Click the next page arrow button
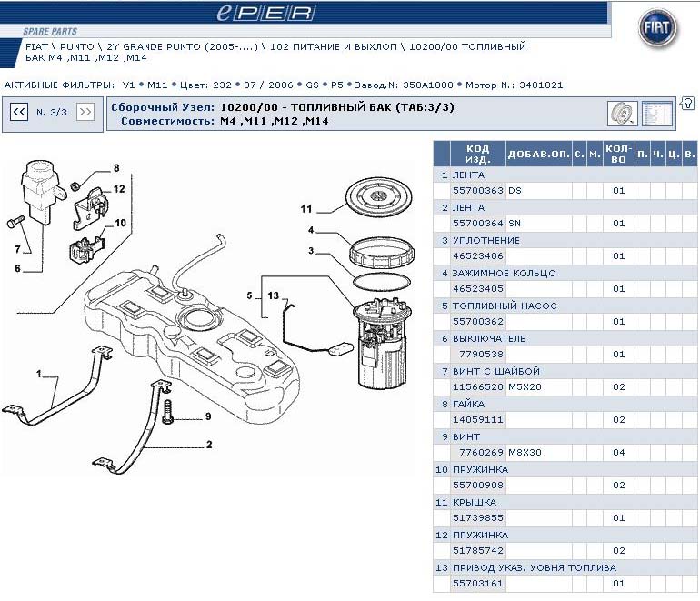 (x=85, y=112)
